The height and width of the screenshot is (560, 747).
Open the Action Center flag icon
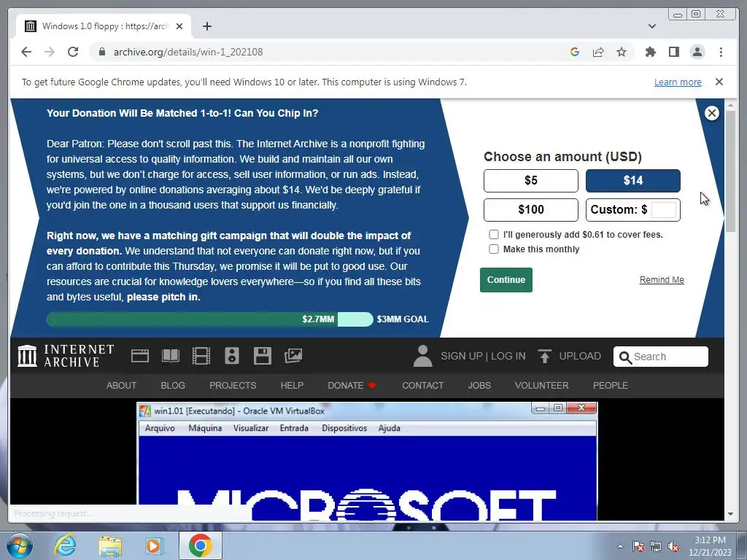click(x=638, y=547)
